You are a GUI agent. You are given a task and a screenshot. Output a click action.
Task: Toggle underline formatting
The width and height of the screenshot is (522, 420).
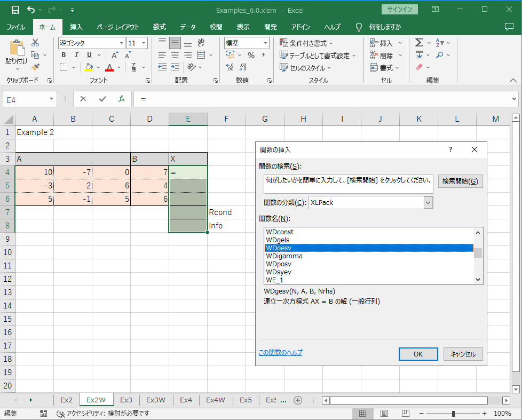(x=89, y=55)
